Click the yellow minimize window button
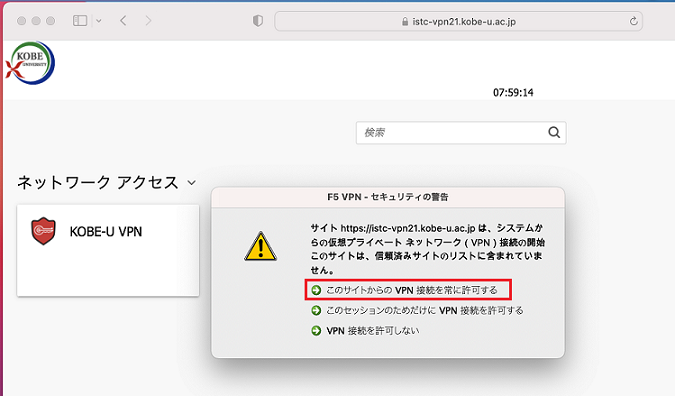 (36, 21)
